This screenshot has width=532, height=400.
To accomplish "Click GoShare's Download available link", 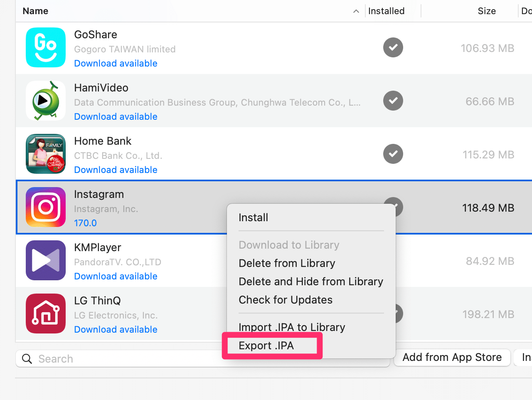I will 116,63.
